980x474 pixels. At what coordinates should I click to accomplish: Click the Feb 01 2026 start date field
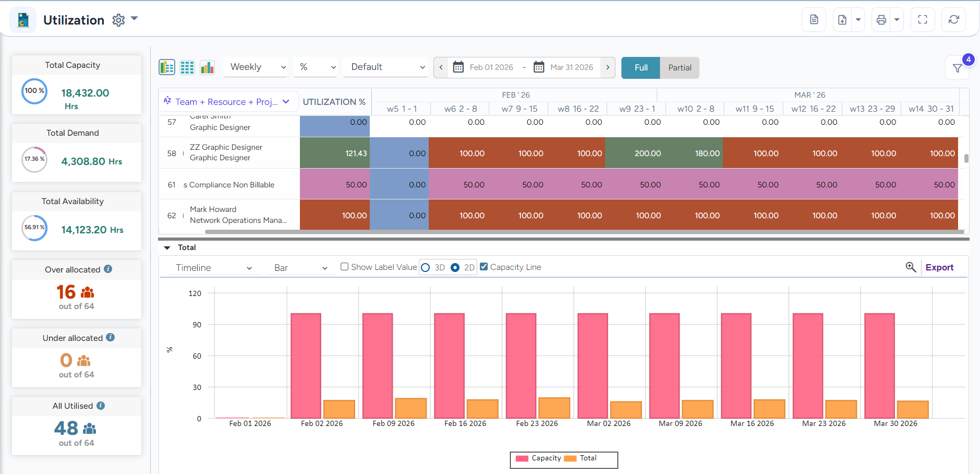(x=491, y=67)
